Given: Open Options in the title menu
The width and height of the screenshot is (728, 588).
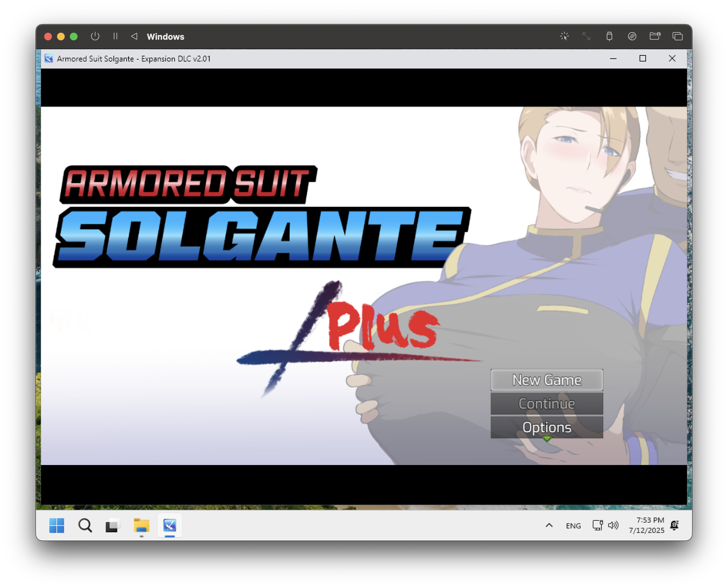Looking at the screenshot, I should [546, 428].
